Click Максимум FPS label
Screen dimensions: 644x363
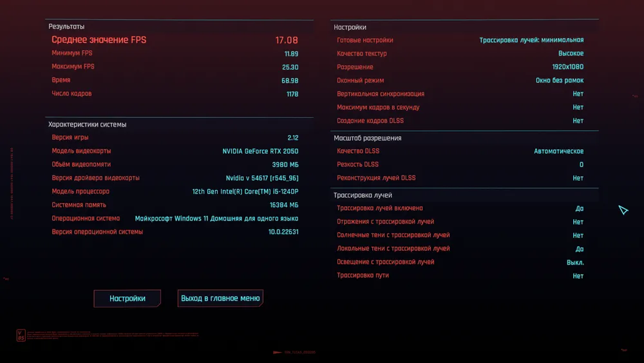[x=73, y=66]
